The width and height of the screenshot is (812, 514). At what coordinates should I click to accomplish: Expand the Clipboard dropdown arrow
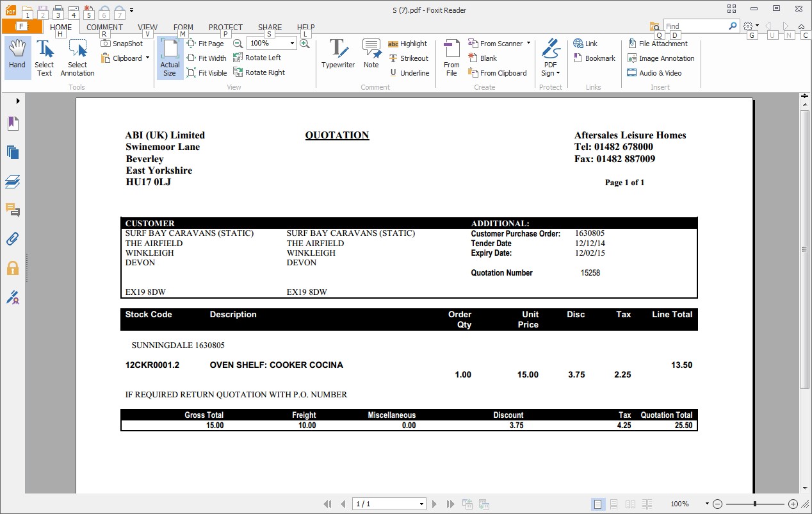click(x=147, y=58)
